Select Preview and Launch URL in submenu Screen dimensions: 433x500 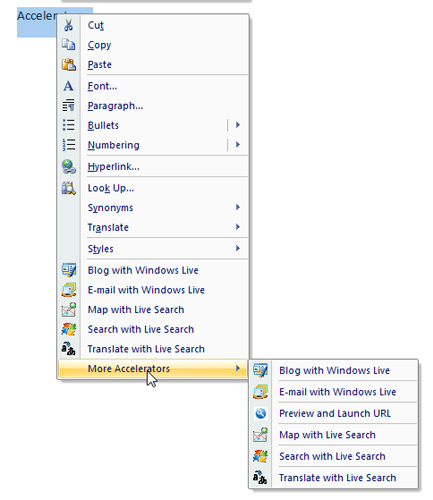click(334, 413)
